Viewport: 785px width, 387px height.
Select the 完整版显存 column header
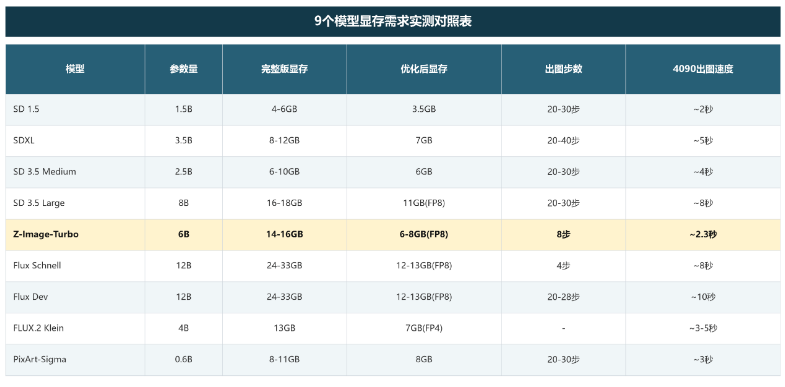coord(284,69)
